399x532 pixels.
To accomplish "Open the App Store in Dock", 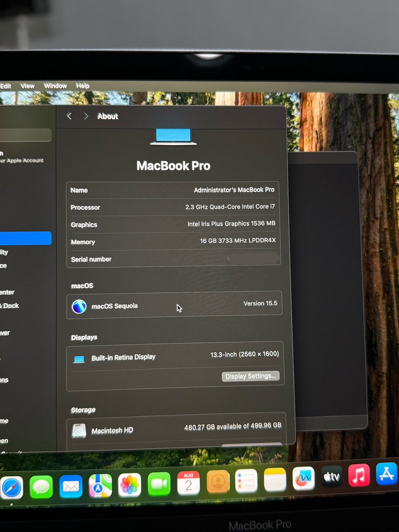I will (387, 474).
